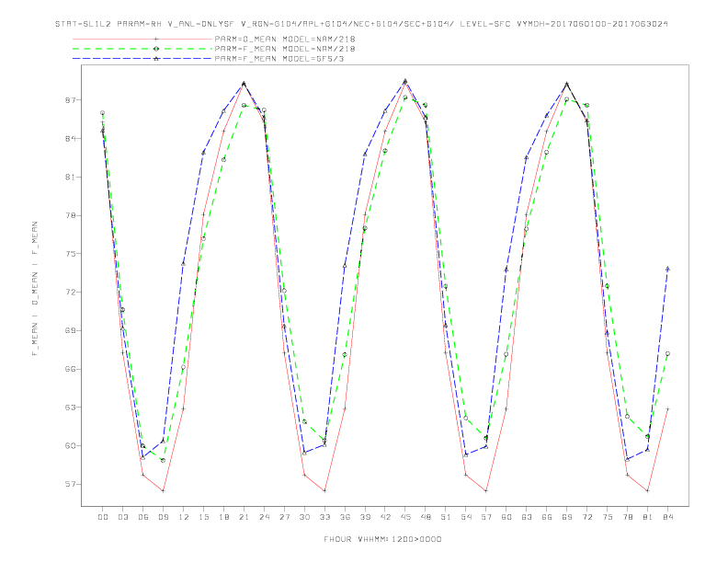Click x-axis forecast hour label 75

click(x=608, y=517)
